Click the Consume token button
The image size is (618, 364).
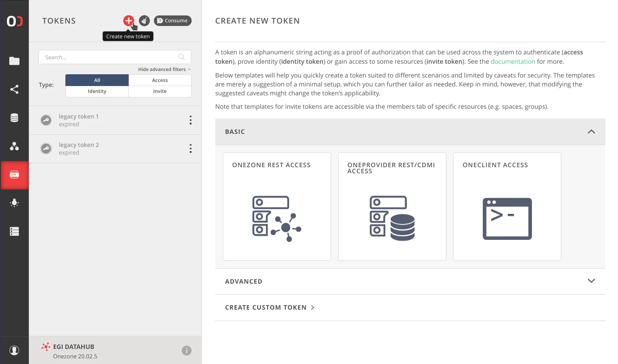pyautogui.click(x=173, y=21)
